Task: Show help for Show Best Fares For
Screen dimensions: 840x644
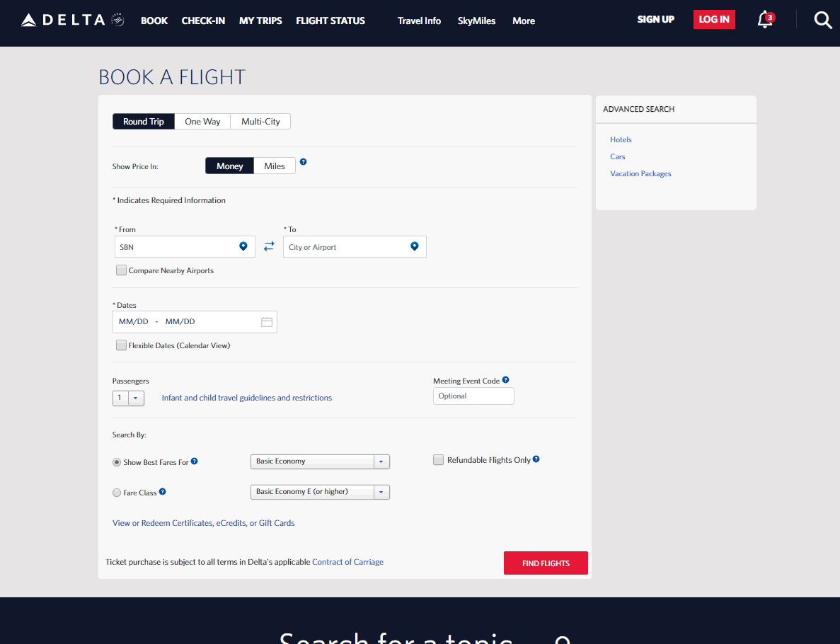Action: [195, 461]
